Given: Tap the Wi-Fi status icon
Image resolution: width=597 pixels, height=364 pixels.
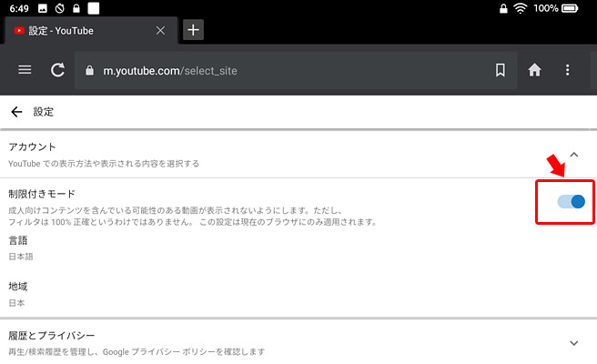Looking at the screenshot, I should (x=520, y=8).
